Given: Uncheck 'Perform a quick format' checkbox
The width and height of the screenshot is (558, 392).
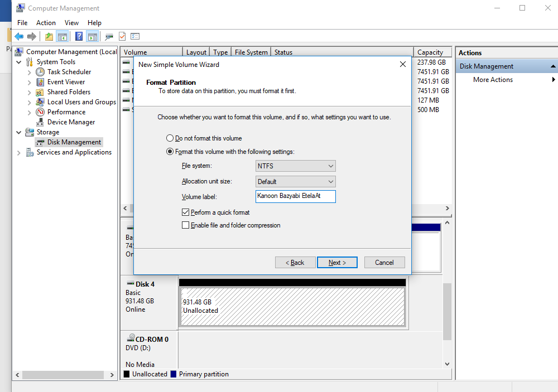Looking at the screenshot, I should click(x=186, y=212).
